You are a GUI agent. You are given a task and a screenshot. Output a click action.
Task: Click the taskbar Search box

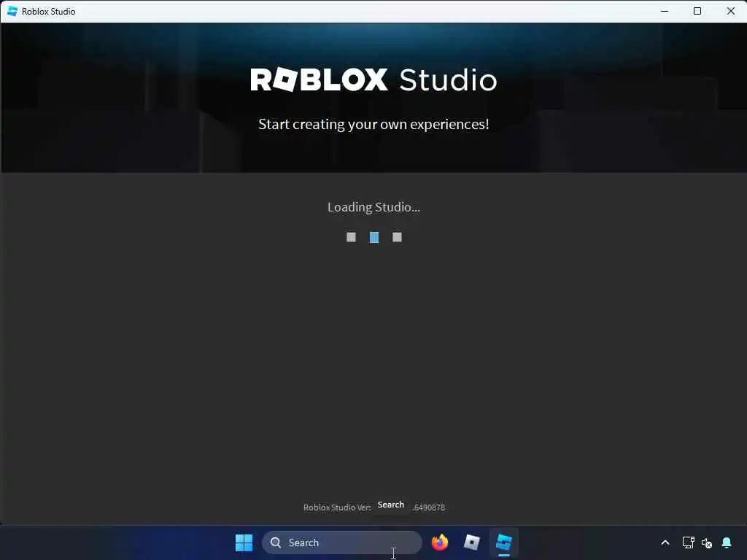(x=341, y=542)
